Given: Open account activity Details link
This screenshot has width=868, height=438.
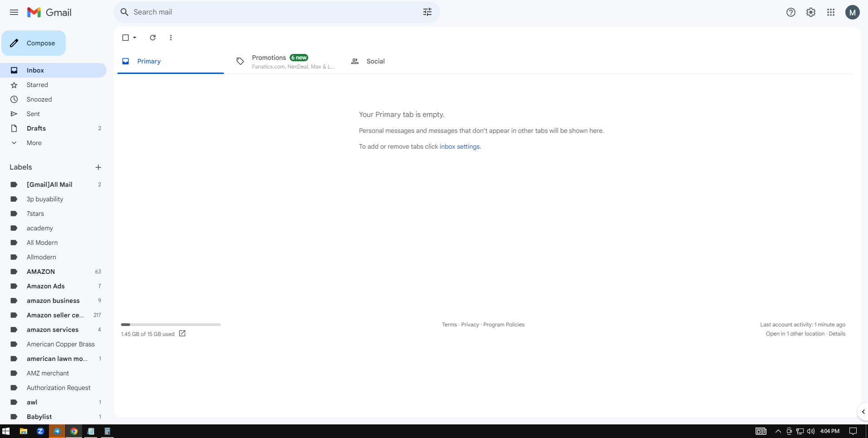Looking at the screenshot, I should coord(837,334).
